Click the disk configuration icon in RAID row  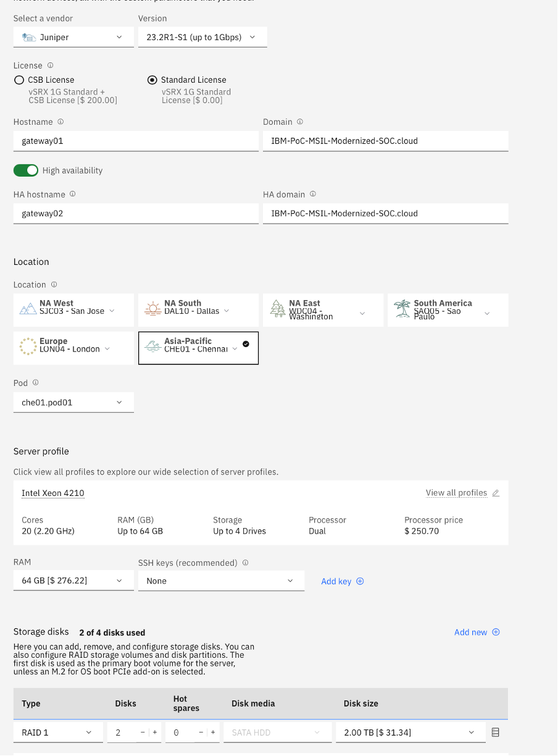point(495,733)
